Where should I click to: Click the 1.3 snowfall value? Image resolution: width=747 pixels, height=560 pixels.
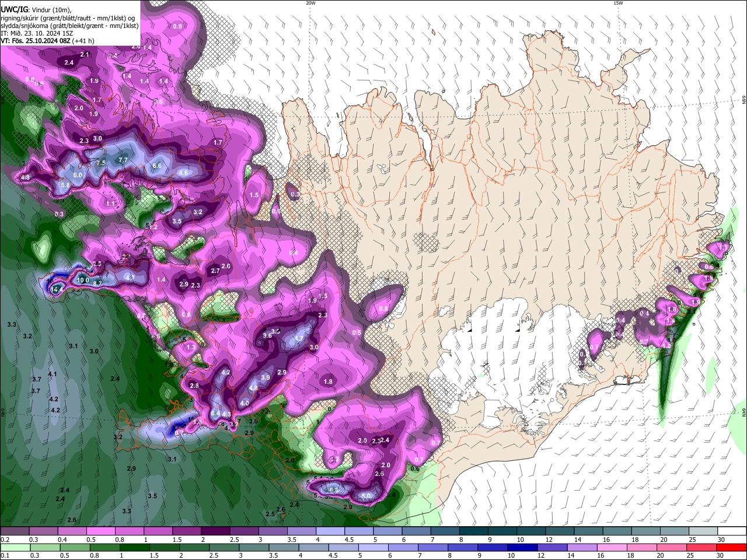point(191,347)
